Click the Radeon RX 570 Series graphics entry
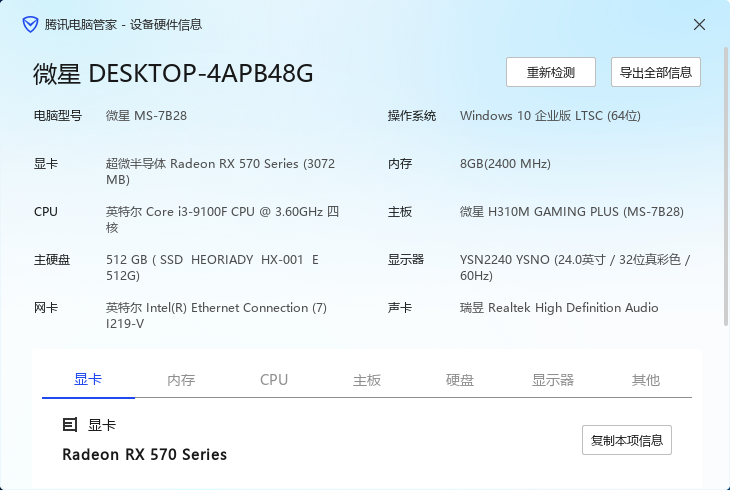 144,455
